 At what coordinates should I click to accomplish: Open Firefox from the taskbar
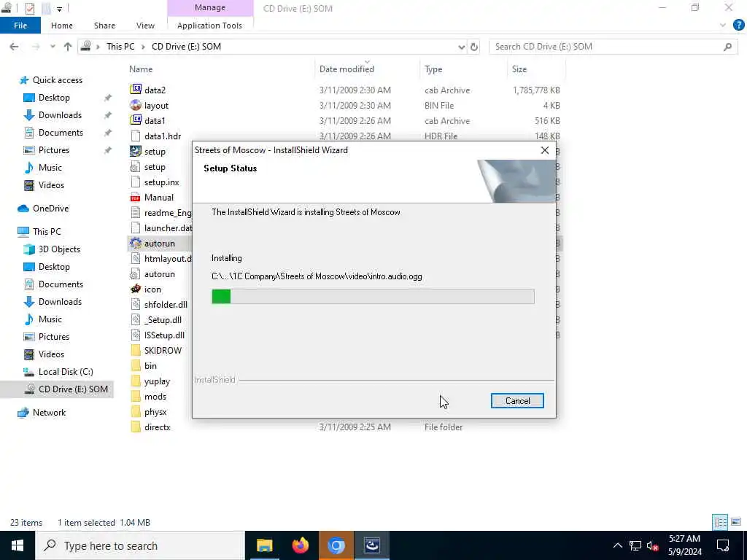300,545
